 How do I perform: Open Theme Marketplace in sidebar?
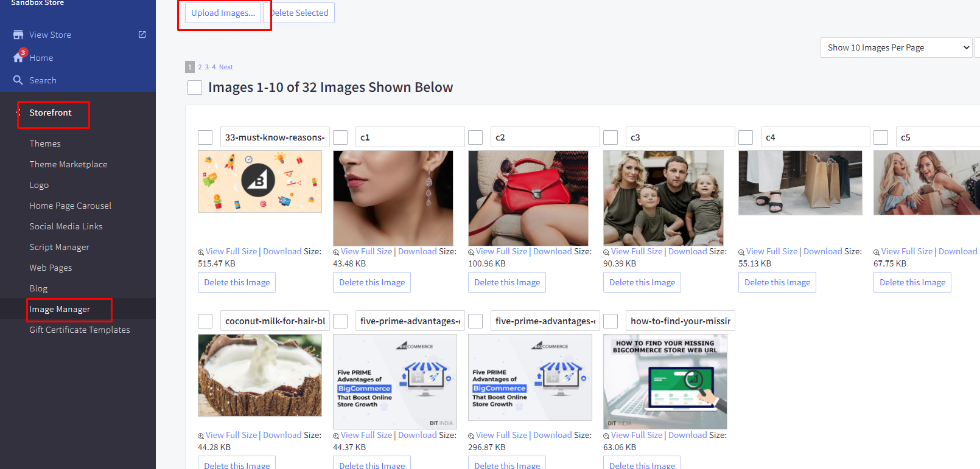point(68,164)
